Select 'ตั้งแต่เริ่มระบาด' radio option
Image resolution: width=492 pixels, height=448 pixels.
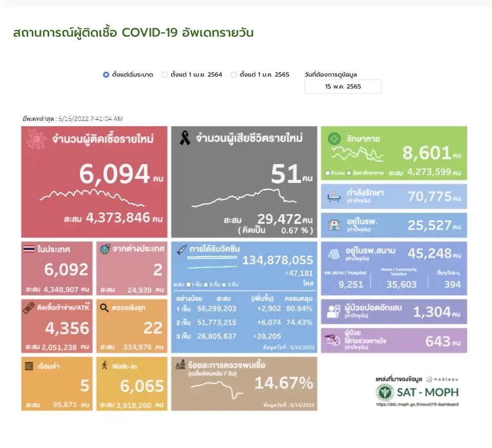(106, 75)
